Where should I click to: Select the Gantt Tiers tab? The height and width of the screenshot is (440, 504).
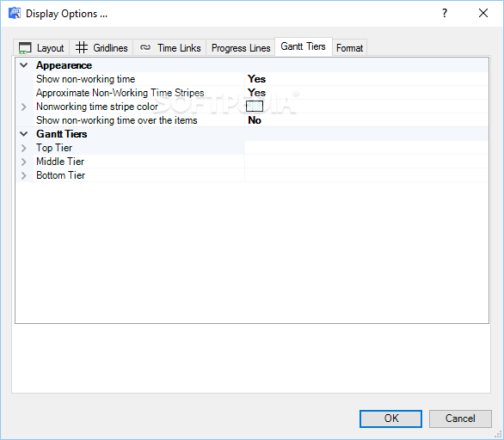[x=304, y=46]
